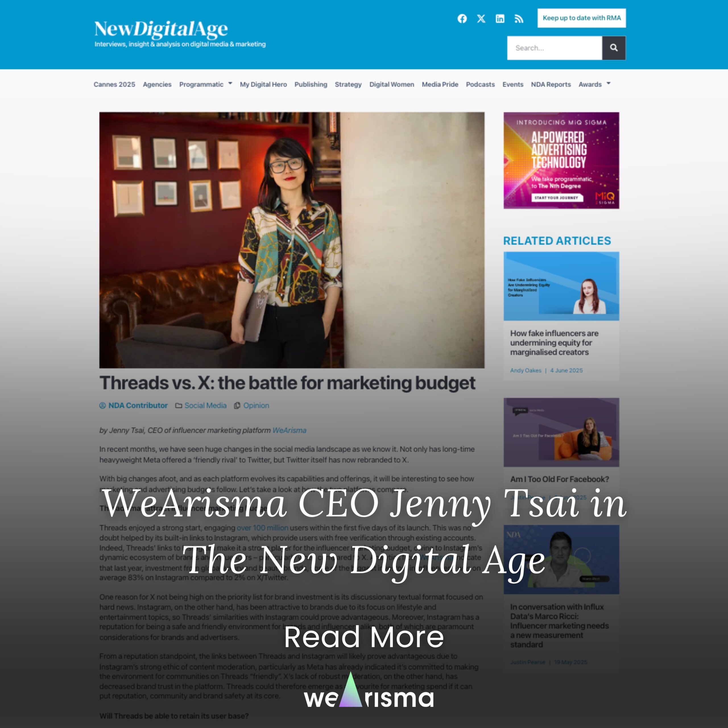Screen dimensions: 728x728
Task: Follow the over 100 million link
Action: point(262,528)
